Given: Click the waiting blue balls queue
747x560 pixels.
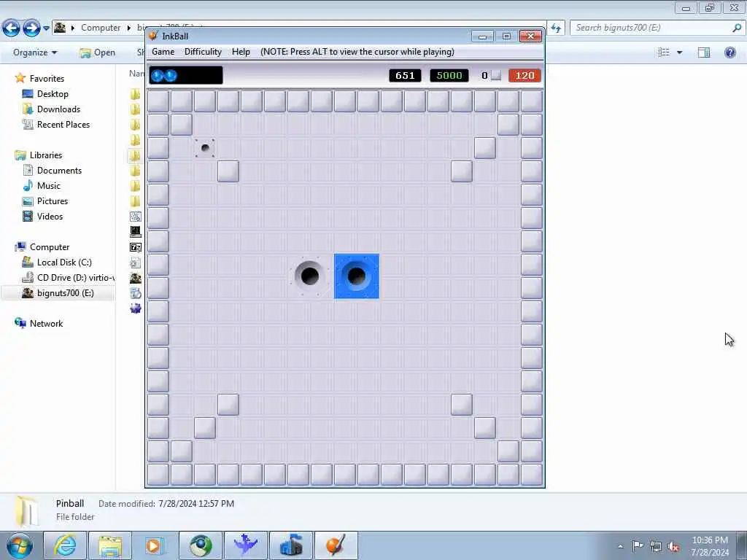Looking at the screenshot, I should (186, 75).
